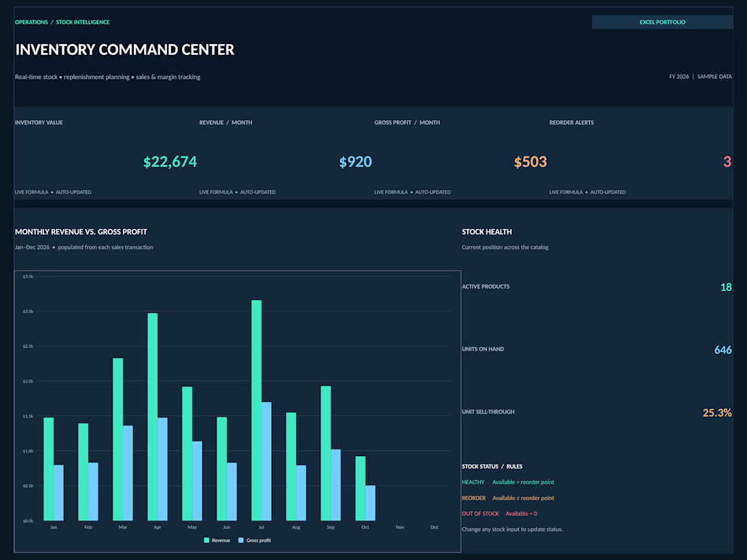
Task: Select the "Real-time stock" subtitle line
Action: 108,77
